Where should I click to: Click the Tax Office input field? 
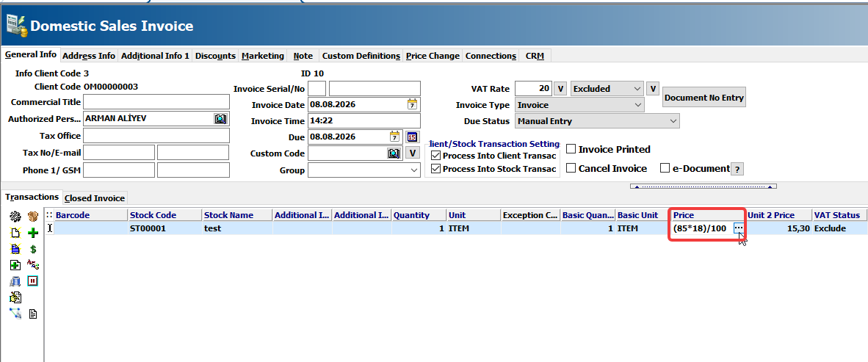[x=156, y=136]
